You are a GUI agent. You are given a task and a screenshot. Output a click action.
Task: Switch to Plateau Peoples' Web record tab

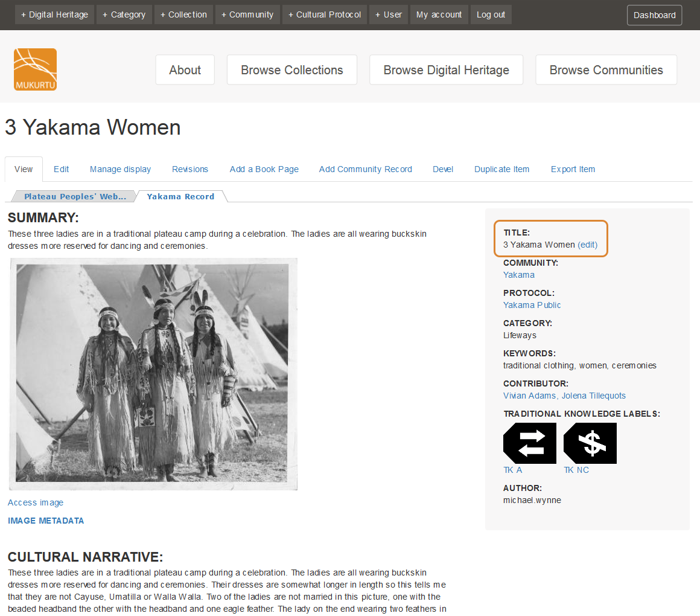point(75,196)
